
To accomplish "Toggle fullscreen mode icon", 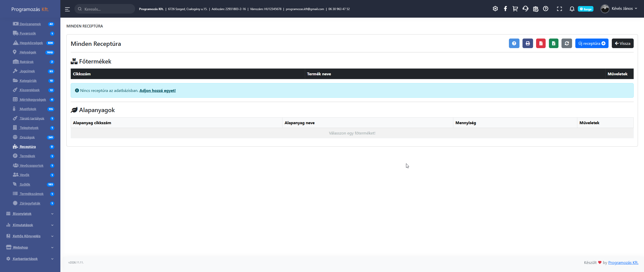I will [559, 9].
